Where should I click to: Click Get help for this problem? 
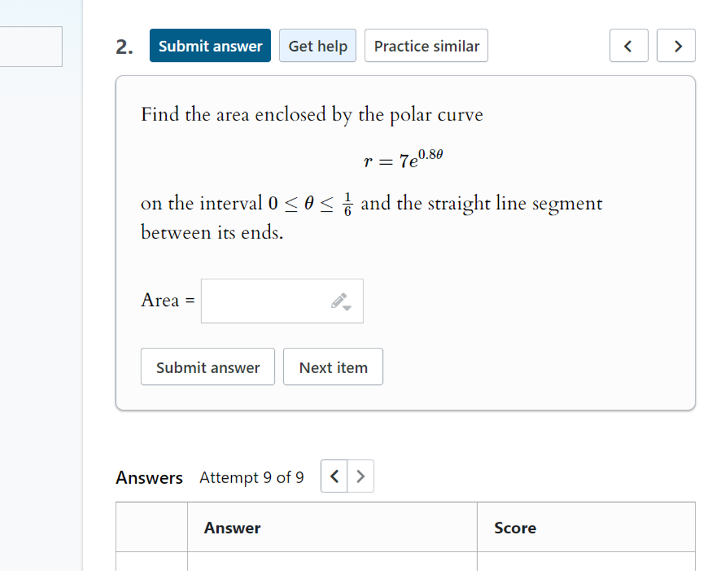click(317, 46)
